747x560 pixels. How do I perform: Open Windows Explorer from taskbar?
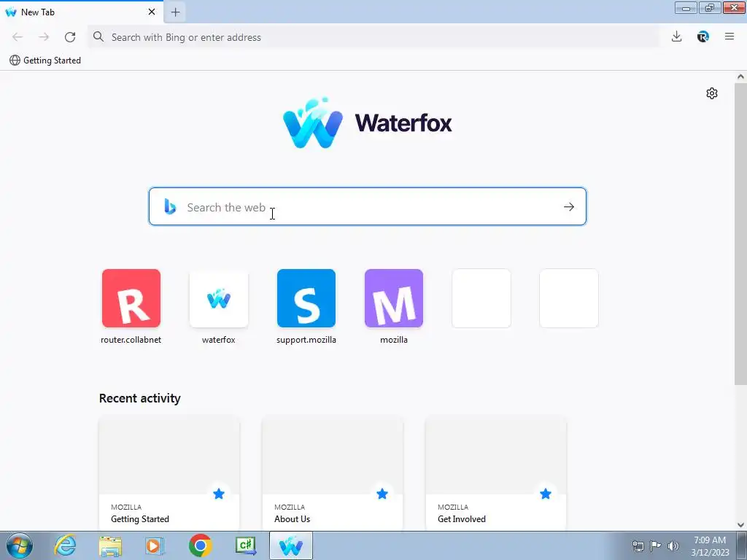110,545
